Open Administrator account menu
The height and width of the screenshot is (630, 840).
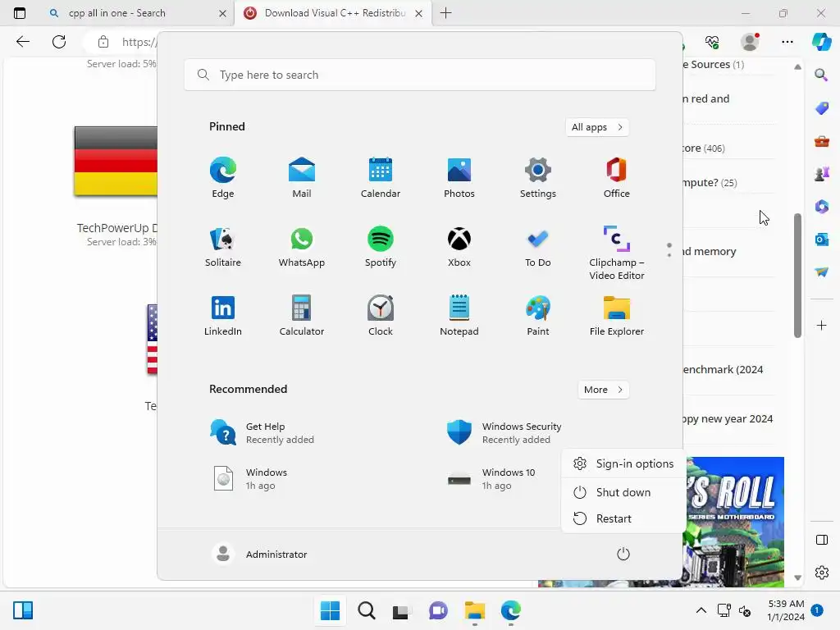coord(259,554)
